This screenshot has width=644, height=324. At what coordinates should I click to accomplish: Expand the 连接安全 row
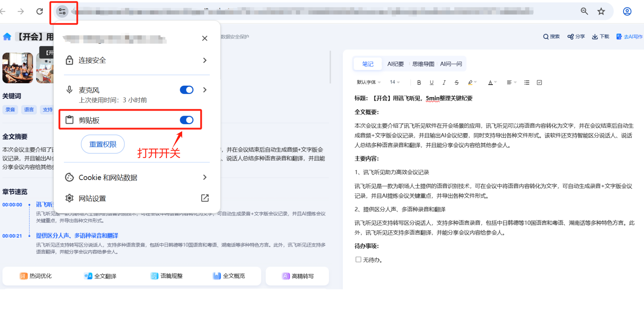coord(137,60)
